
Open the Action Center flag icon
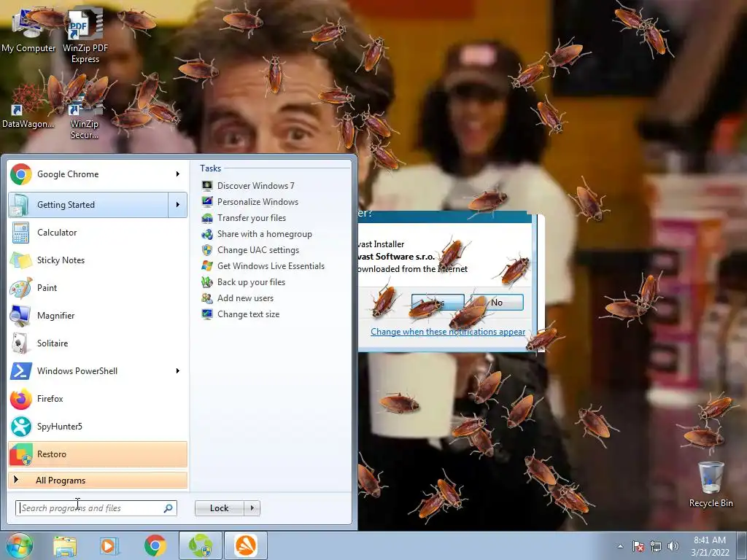pyautogui.click(x=638, y=546)
